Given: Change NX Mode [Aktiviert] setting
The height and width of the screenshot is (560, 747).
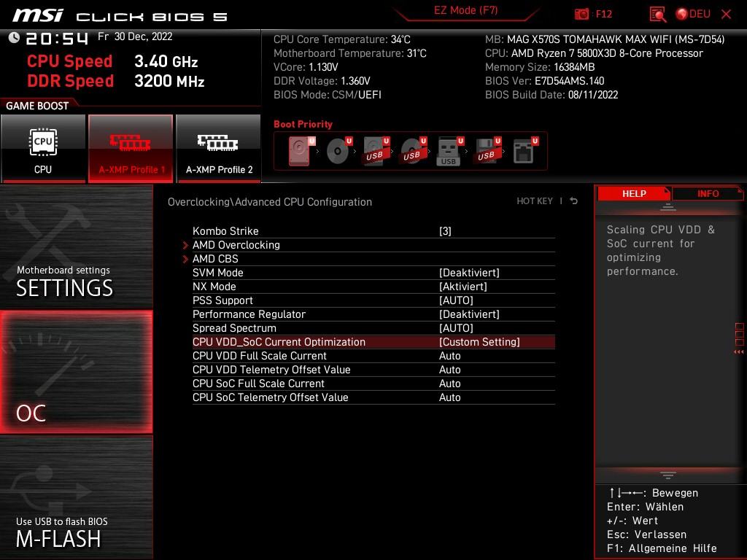Looking at the screenshot, I should [x=463, y=286].
